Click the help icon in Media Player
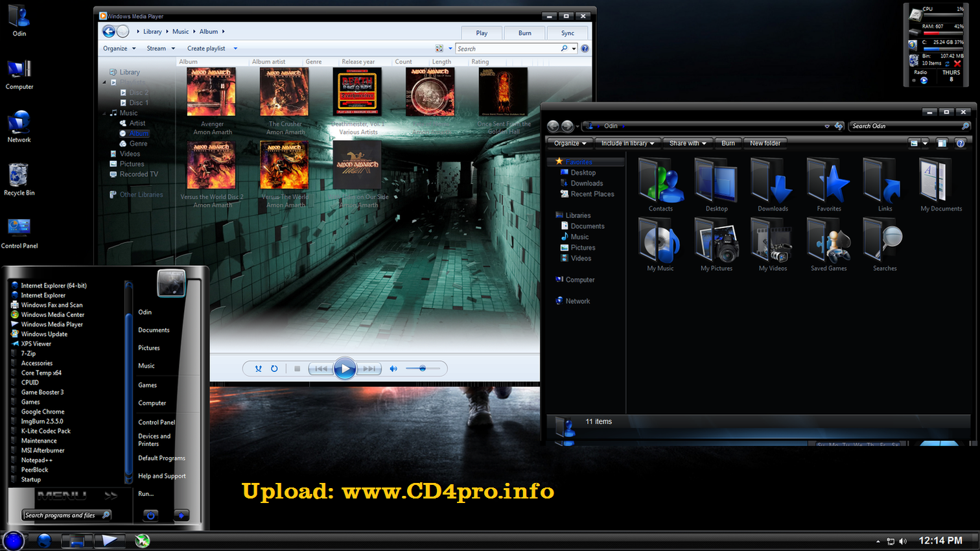Screen dimensions: 980x551 pyautogui.click(x=585, y=49)
